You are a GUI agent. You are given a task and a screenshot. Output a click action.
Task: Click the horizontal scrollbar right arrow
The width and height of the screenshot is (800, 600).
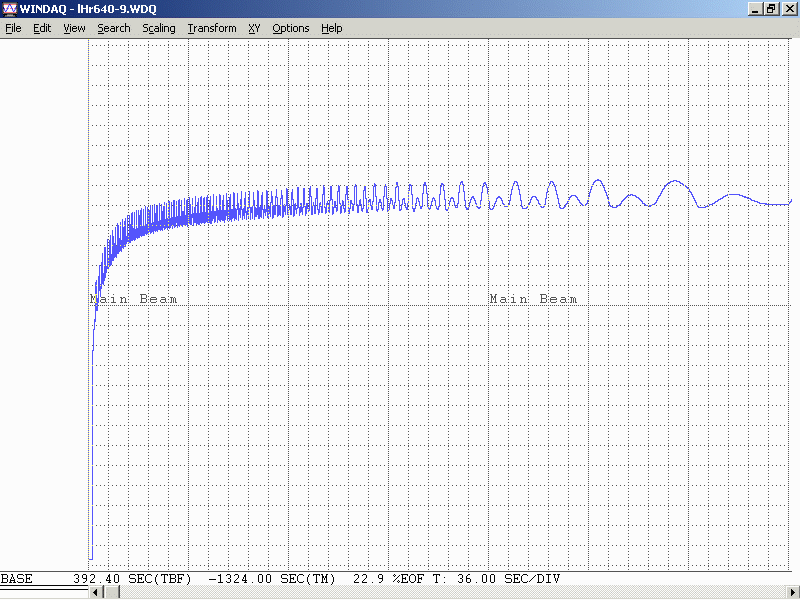[793, 593]
